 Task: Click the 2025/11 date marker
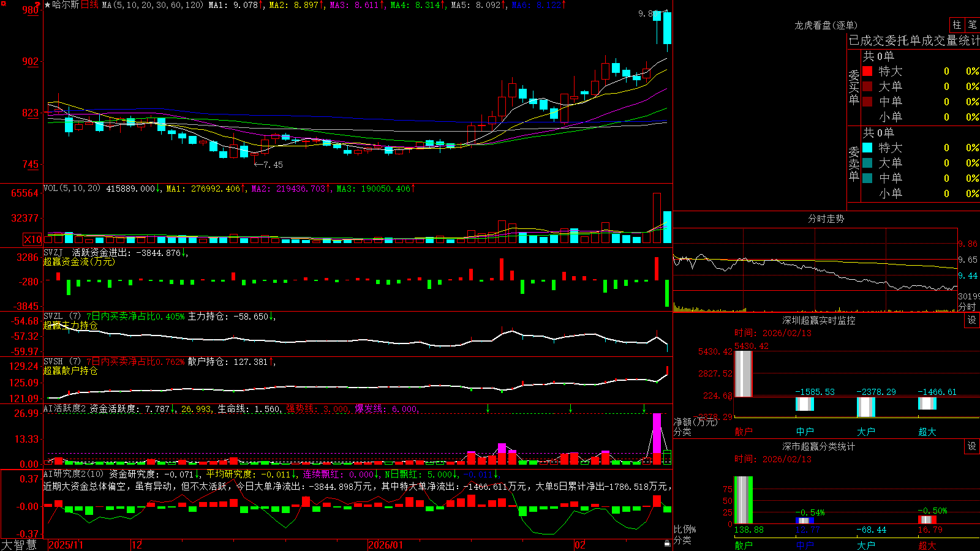pyautogui.click(x=66, y=545)
